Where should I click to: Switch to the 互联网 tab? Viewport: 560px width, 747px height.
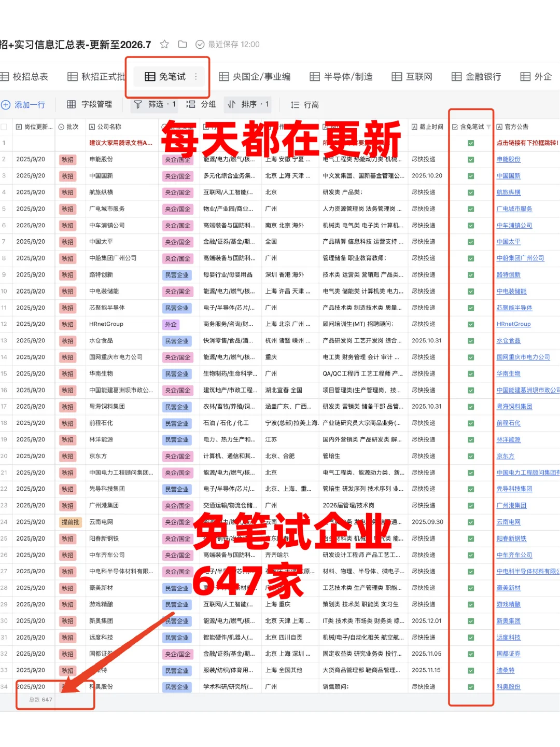412,77
